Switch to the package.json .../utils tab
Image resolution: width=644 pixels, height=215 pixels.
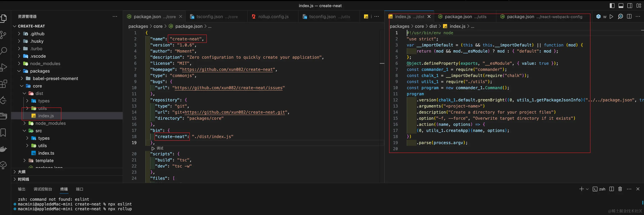tap(465, 16)
